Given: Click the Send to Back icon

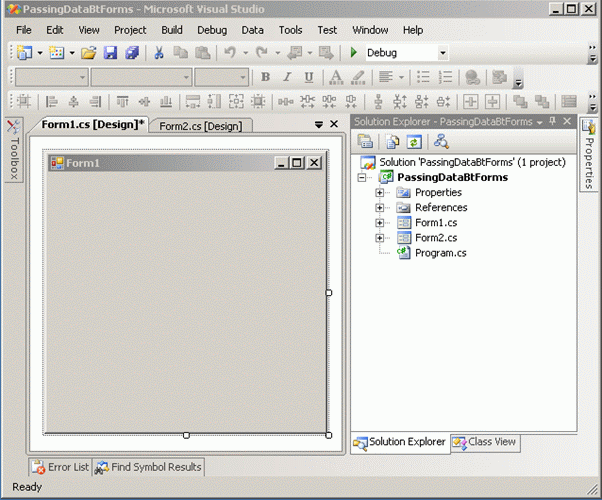Looking at the screenshot, I should 542,101.
